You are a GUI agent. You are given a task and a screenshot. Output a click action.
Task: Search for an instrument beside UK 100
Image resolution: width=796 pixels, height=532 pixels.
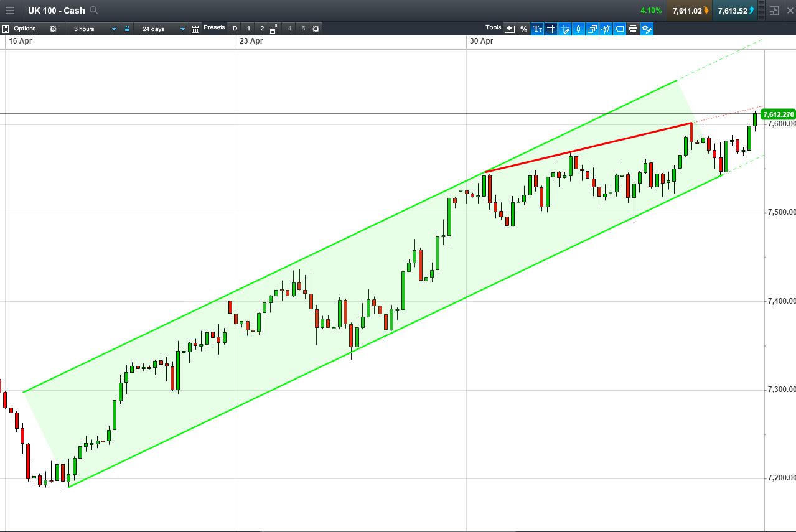[94, 11]
